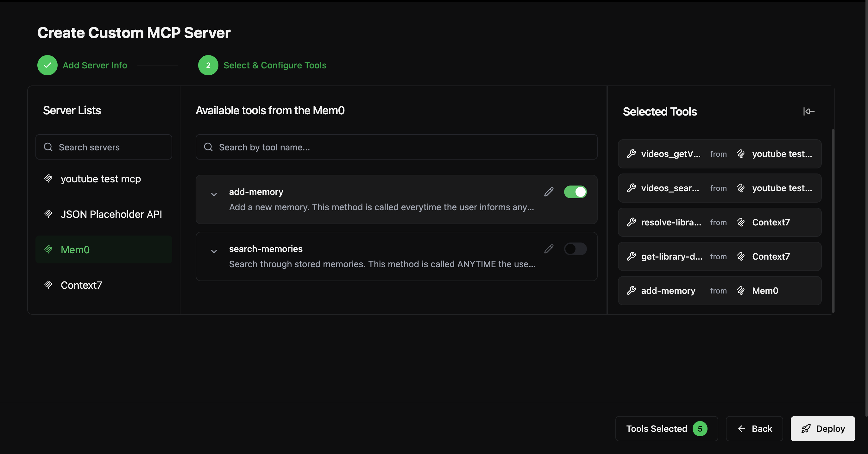Click the magnifier icon in Search servers
The height and width of the screenshot is (454, 868).
[x=48, y=147]
